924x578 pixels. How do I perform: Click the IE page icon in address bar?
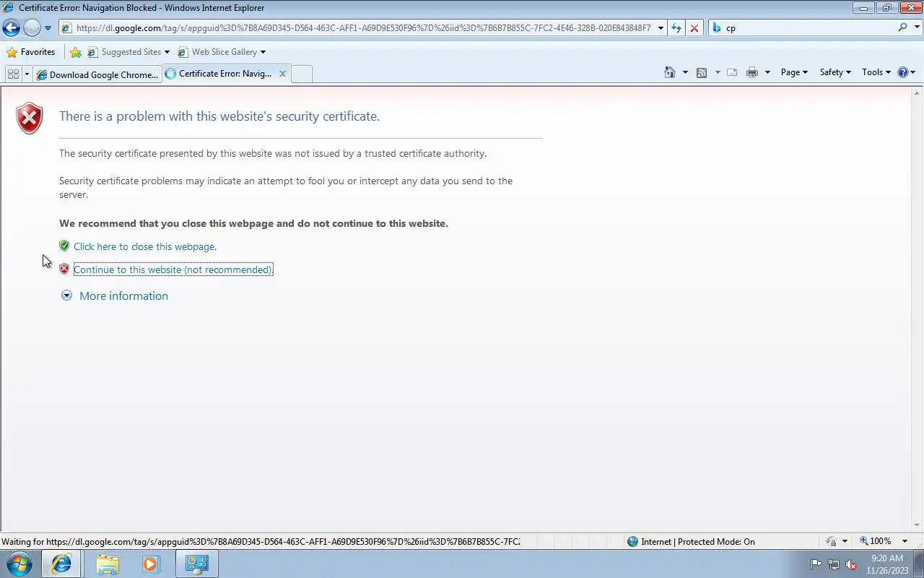(x=66, y=28)
